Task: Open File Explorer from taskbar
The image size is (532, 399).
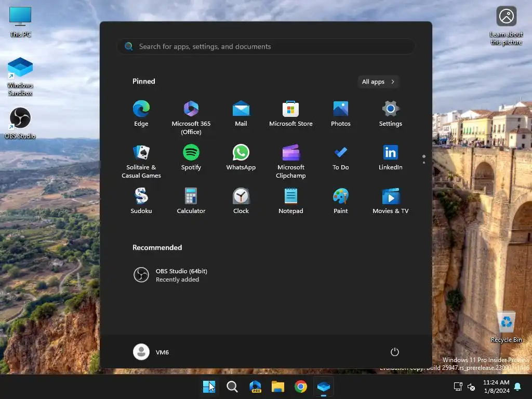Action: click(x=278, y=387)
